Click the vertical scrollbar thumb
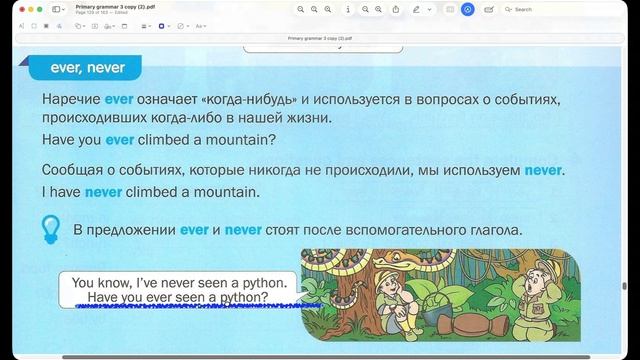The image size is (640, 360). [624, 286]
